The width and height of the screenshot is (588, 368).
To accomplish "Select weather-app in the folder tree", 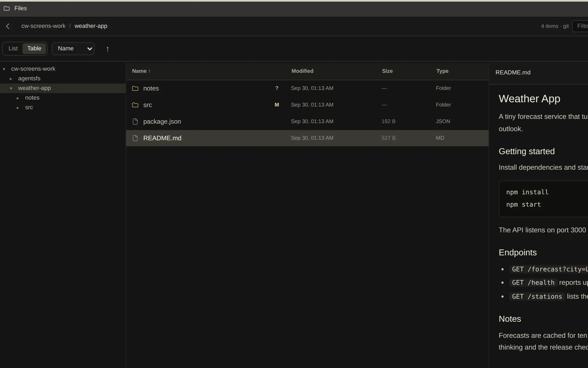I will [34, 88].
